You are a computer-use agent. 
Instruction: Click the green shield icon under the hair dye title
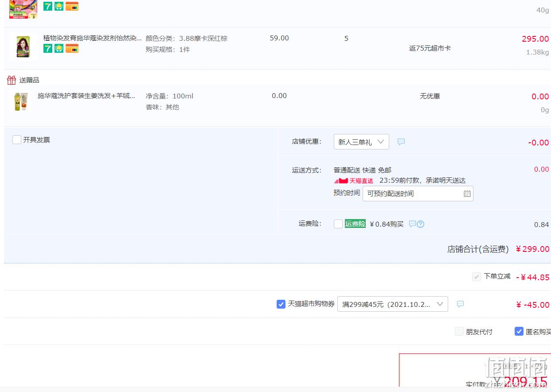(x=59, y=48)
